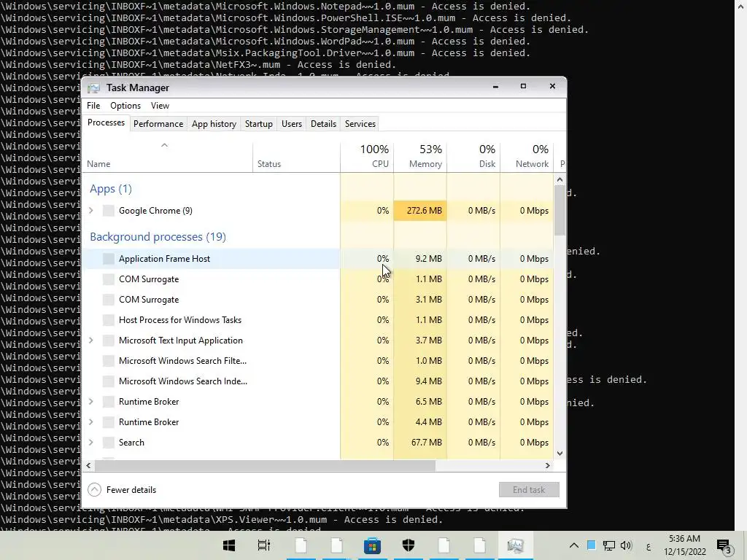
Task: Select the Processes tab
Action: click(106, 122)
